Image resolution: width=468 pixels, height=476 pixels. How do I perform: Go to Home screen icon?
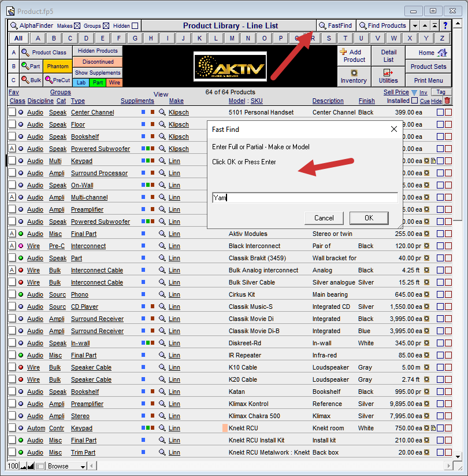(x=442, y=53)
